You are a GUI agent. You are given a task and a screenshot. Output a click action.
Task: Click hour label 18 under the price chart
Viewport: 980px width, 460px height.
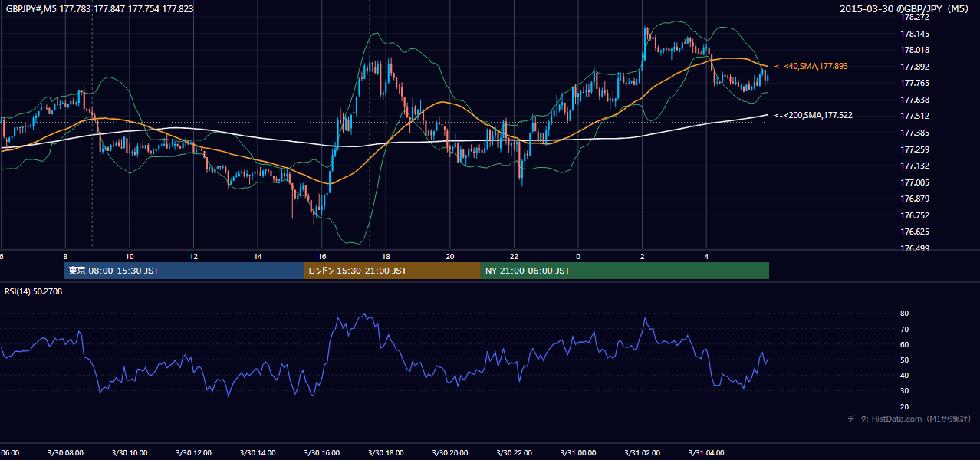pos(386,257)
